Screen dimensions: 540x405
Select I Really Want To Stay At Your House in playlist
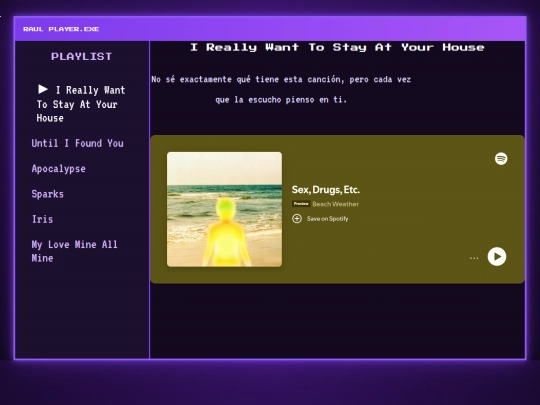pyautogui.click(x=81, y=104)
